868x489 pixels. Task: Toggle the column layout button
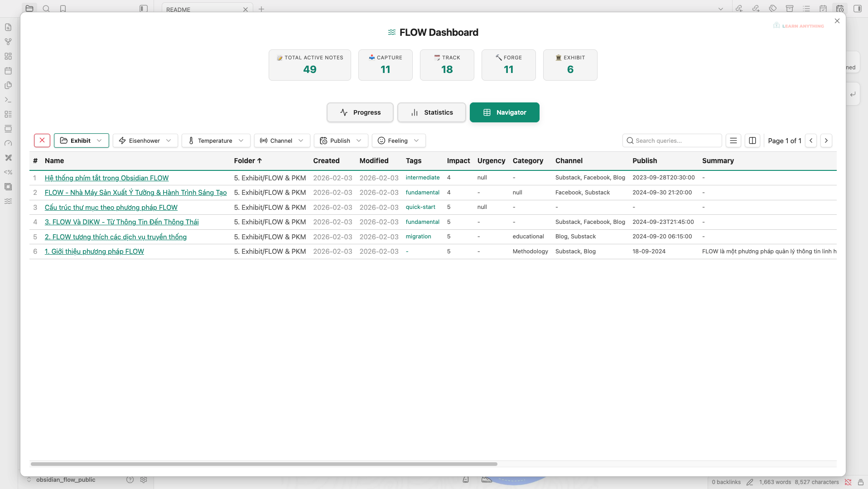click(x=752, y=140)
